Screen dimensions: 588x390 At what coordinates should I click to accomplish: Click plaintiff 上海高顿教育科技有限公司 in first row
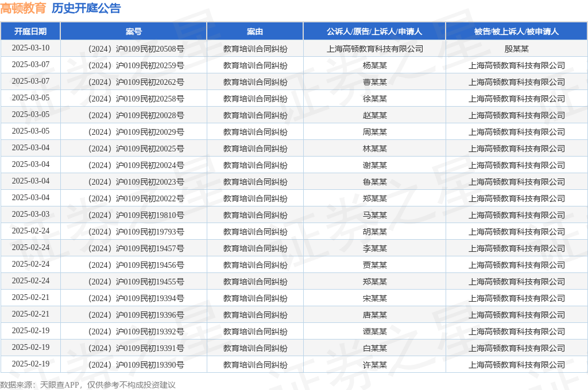click(x=374, y=49)
